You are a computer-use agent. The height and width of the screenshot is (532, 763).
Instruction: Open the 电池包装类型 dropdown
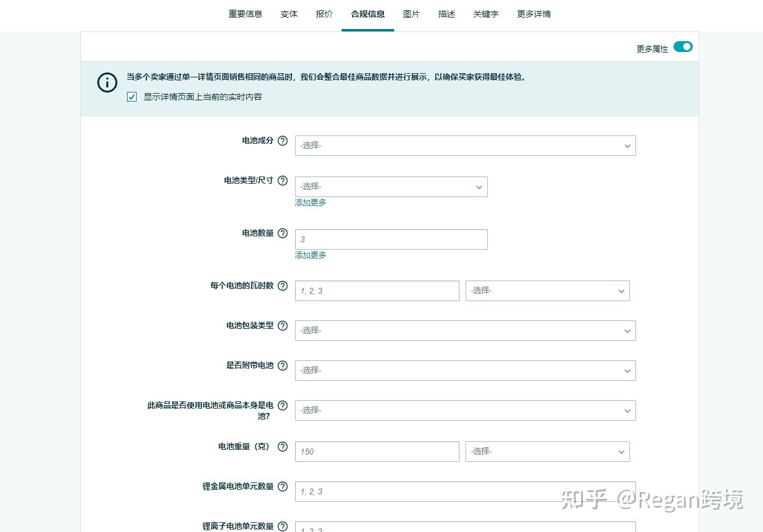[x=465, y=331]
